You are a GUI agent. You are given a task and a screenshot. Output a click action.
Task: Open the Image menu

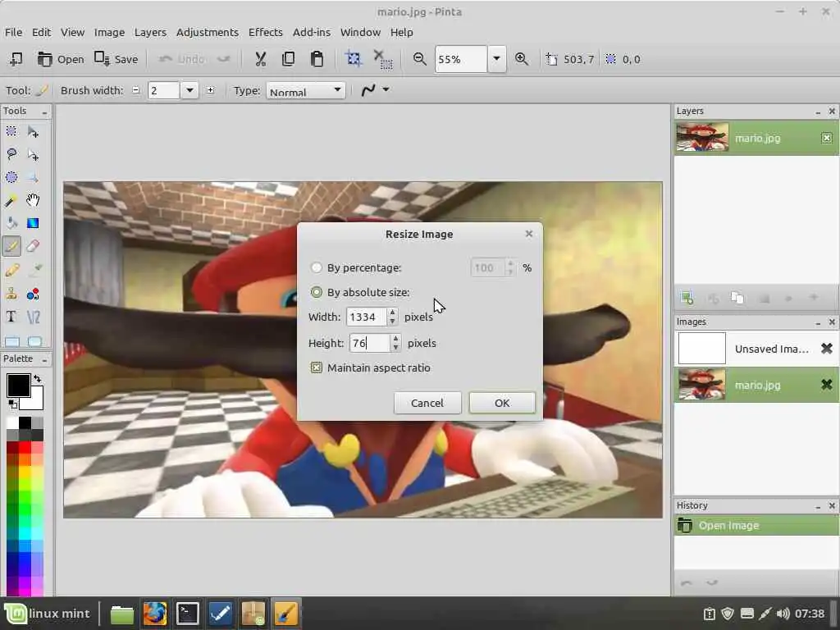pyautogui.click(x=109, y=32)
